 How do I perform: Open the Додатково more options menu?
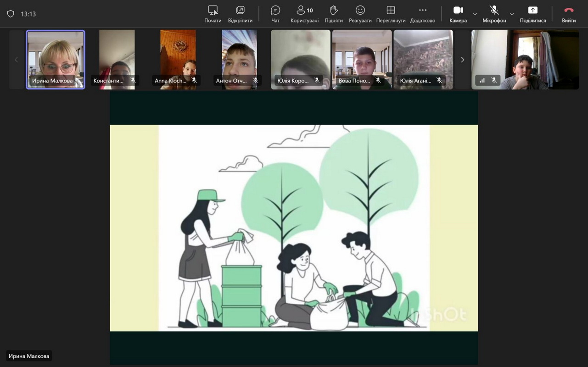click(x=422, y=14)
